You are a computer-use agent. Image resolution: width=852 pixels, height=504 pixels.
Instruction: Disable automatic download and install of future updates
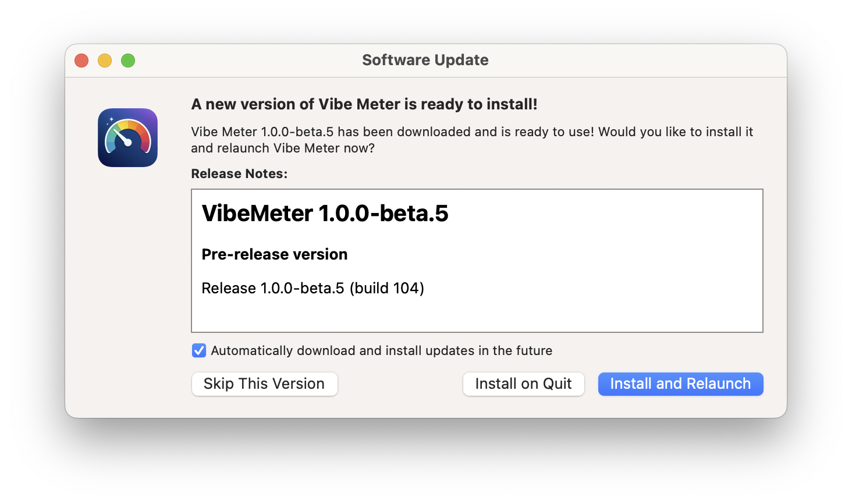[x=199, y=350]
